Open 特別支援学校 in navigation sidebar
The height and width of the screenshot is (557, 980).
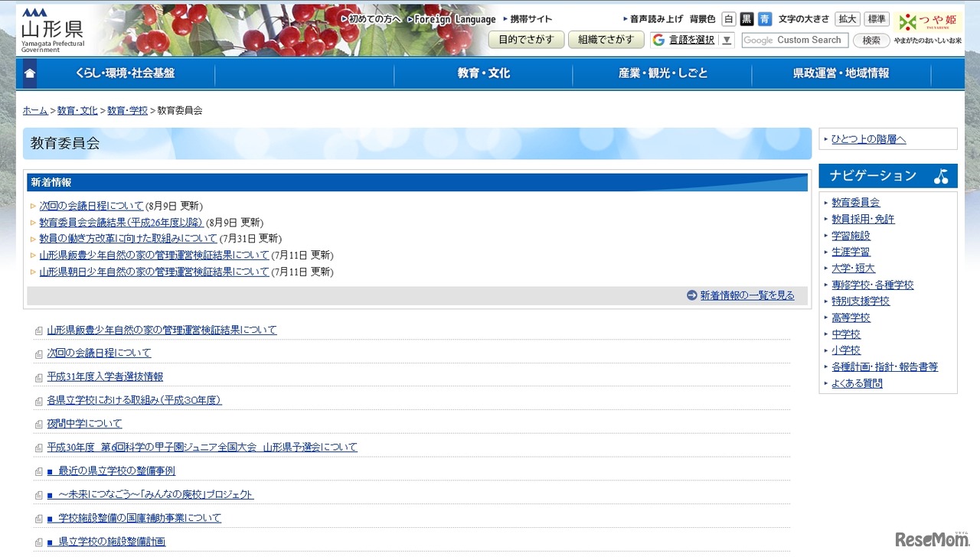[x=861, y=301]
